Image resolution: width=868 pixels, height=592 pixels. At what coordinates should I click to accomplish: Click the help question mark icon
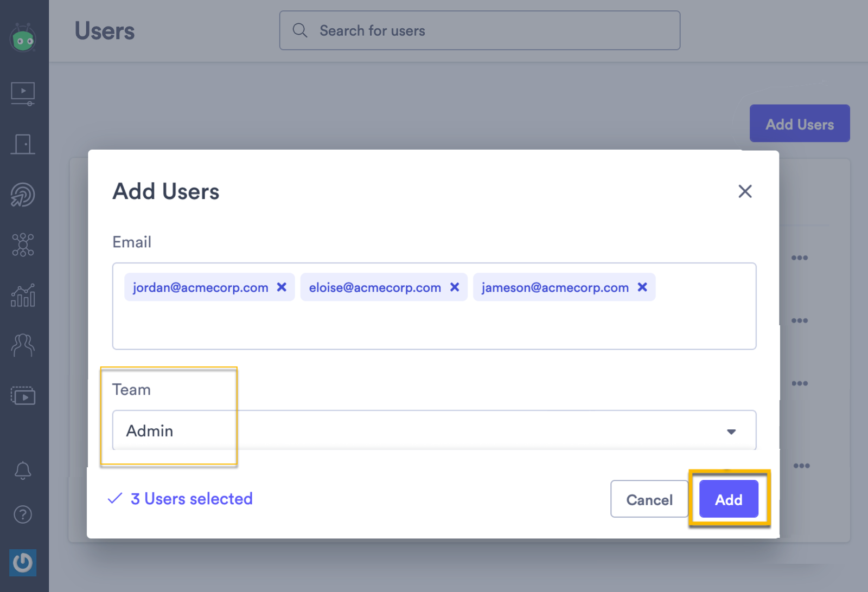click(x=23, y=514)
